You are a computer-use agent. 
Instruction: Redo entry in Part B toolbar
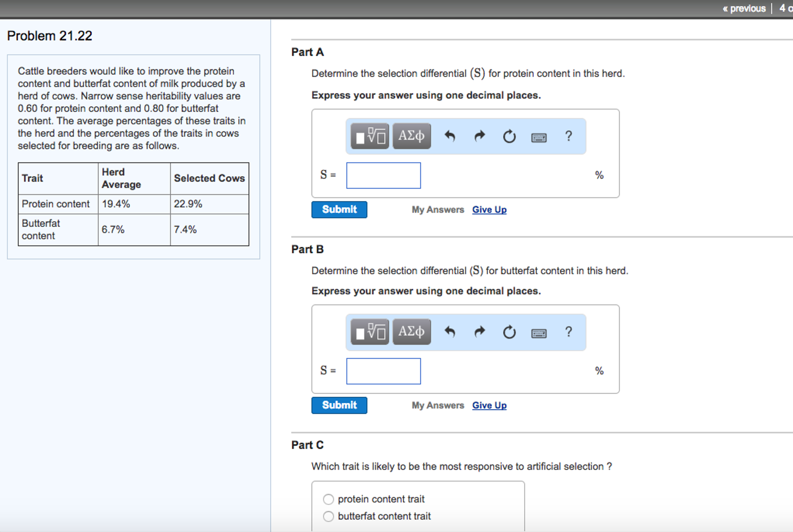pyautogui.click(x=479, y=332)
